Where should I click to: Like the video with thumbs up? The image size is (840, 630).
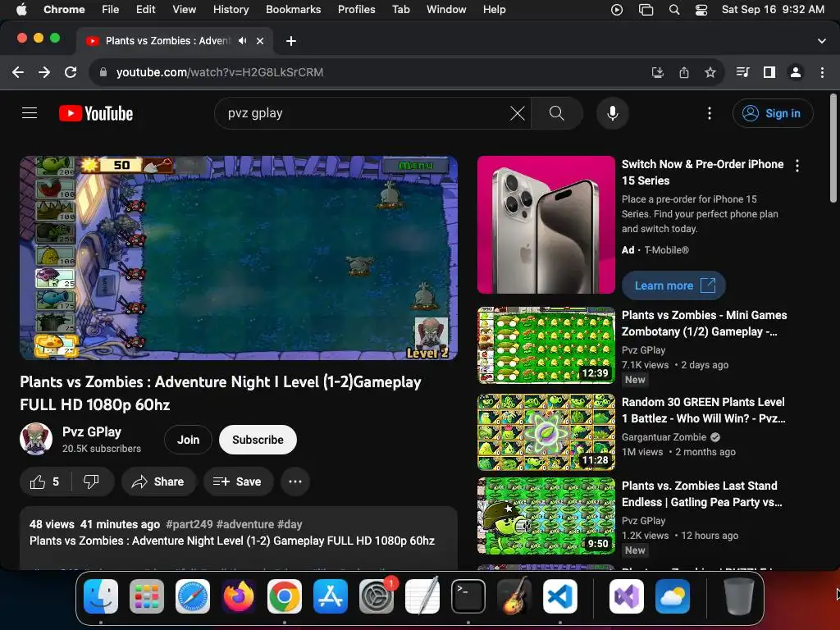pyautogui.click(x=45, y=482)
